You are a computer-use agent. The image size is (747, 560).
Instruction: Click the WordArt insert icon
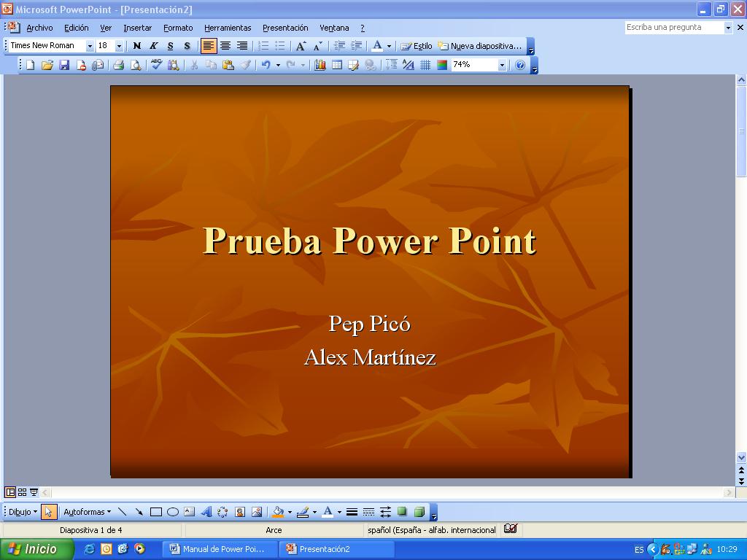tap(206, 512)
